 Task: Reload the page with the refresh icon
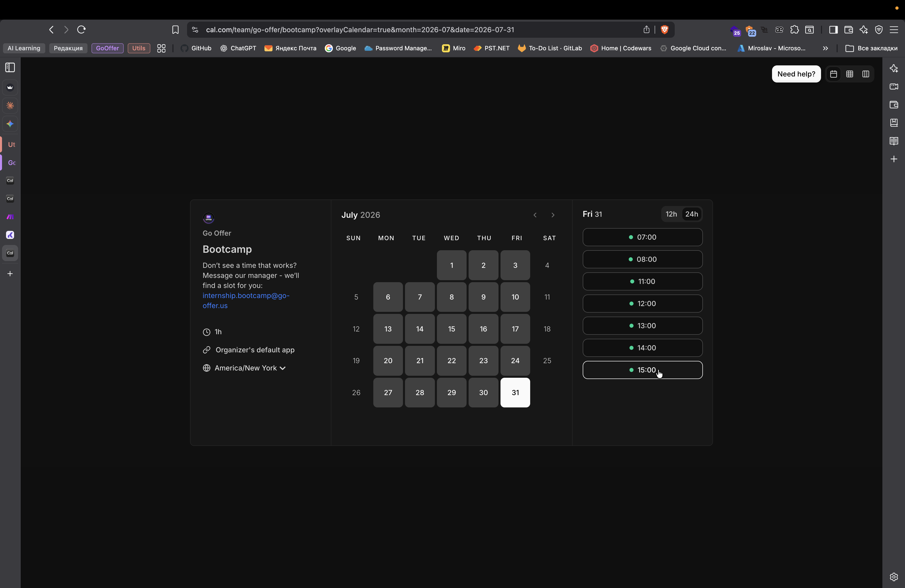(x=81, y=30)
